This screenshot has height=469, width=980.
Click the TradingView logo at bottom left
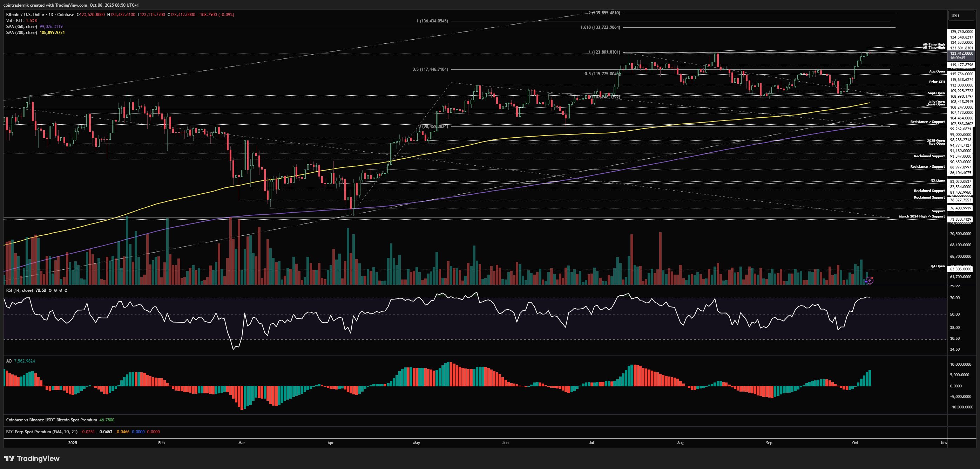pyautogui.click(x=32, y=458)
